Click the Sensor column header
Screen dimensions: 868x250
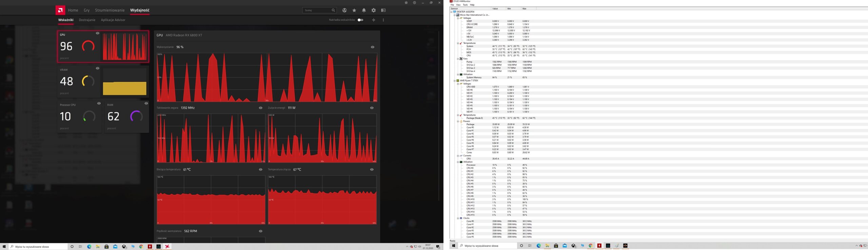tap(471, 8)
